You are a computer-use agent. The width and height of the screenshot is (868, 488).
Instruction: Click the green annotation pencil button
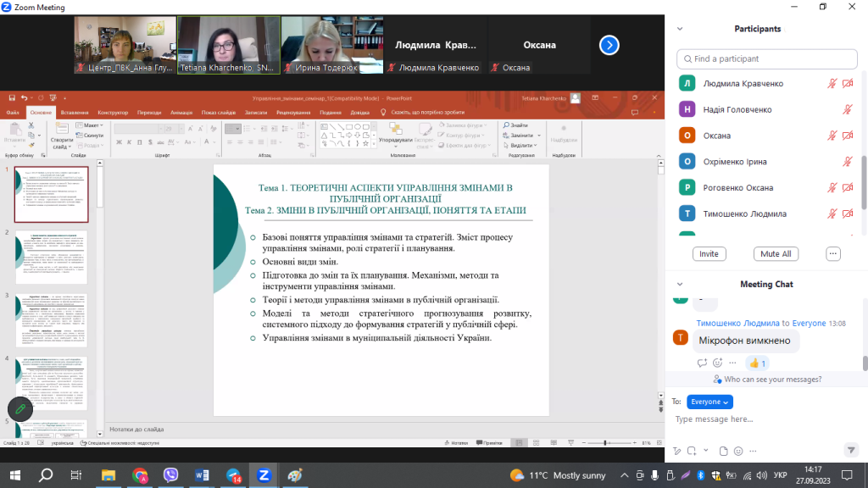tap(19, 409)
